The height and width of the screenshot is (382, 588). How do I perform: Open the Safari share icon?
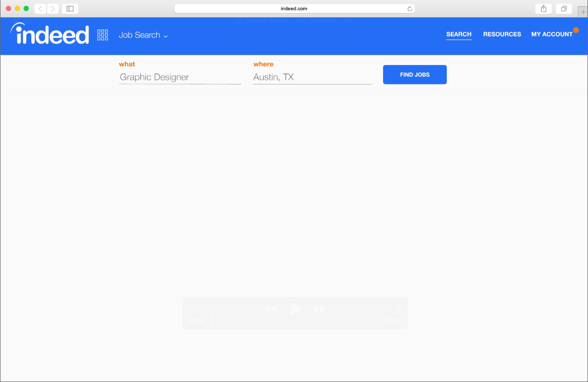click(x=543, y=9)
